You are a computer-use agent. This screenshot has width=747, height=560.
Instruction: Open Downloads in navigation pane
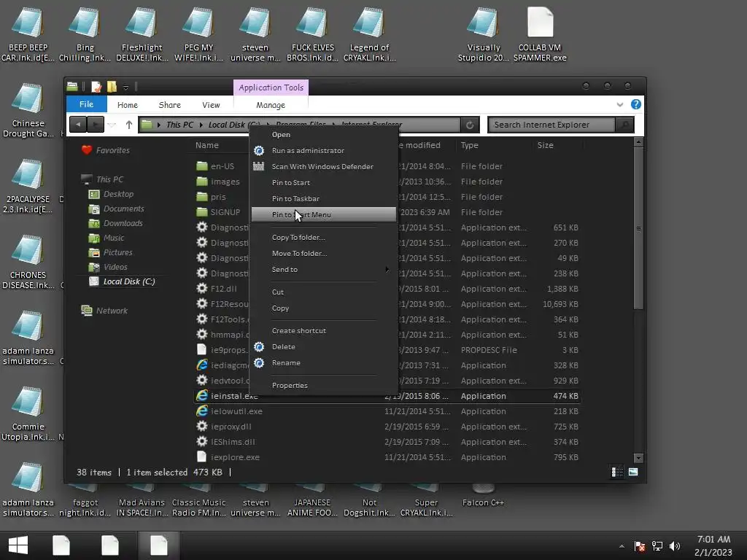pos(123,223)
